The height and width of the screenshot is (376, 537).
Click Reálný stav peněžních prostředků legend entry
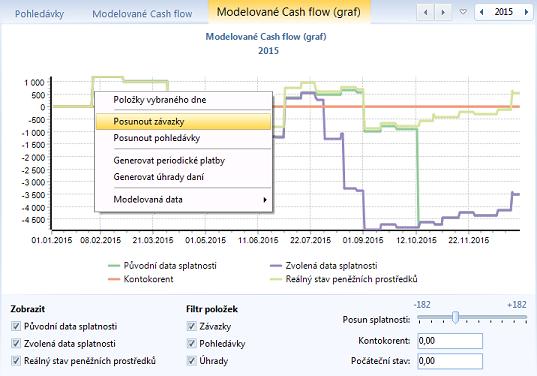click(x=344, y=279)
